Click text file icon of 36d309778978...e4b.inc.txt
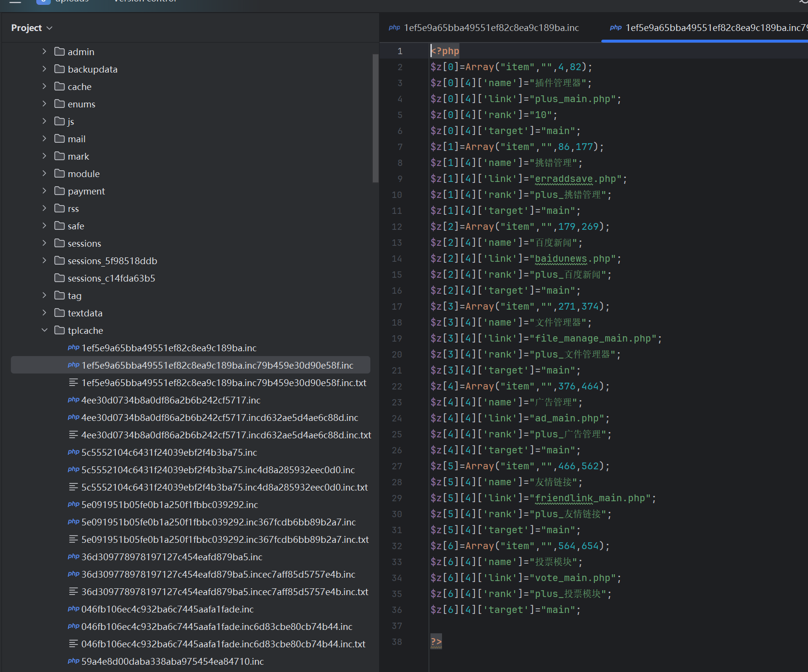Screen dimensions: 808x672 pos(74,591)
